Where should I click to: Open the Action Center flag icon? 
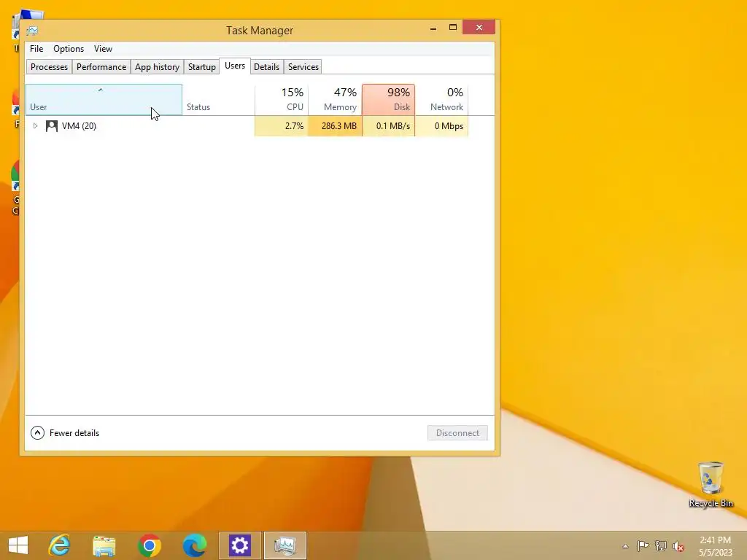click(x=643, y=546)
